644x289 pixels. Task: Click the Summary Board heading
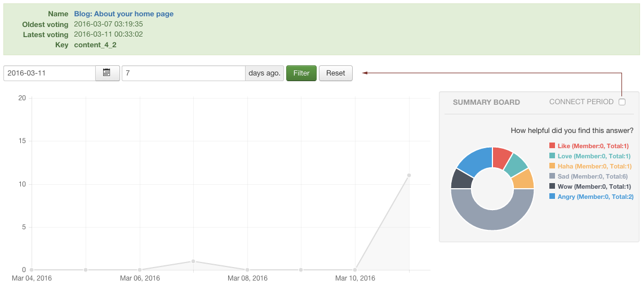(x=486, y=103)
